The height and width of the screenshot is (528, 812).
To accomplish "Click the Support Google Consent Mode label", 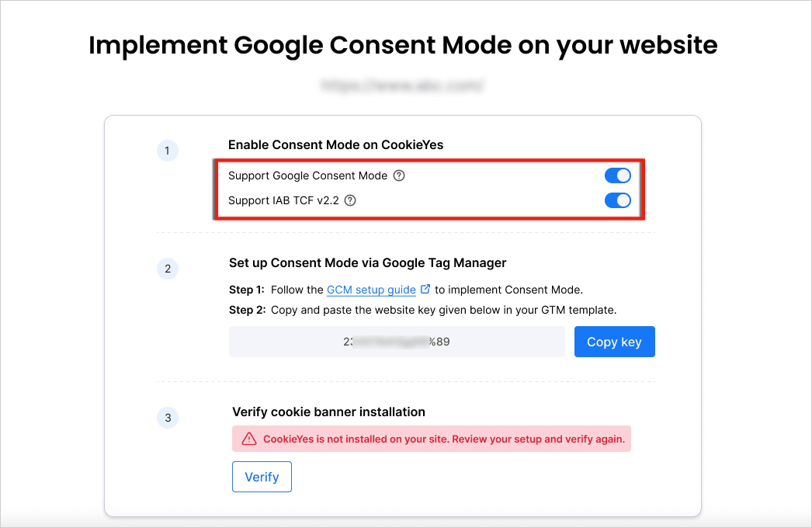I will [307, 175].
